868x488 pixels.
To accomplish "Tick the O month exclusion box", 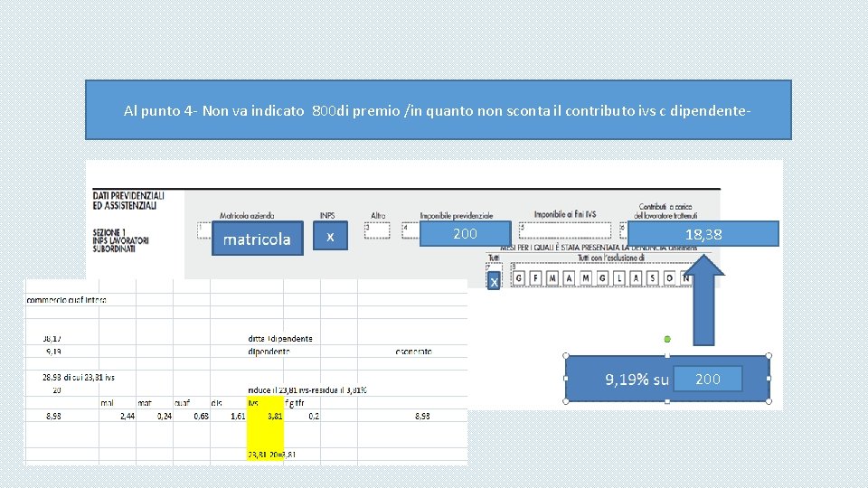I will 669,277.
